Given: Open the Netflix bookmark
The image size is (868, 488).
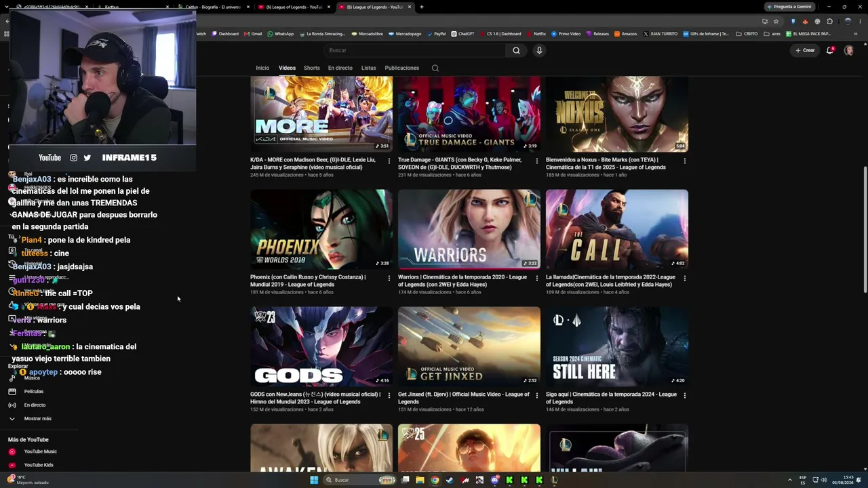Looking at the screenshot, I should (535, 34).
